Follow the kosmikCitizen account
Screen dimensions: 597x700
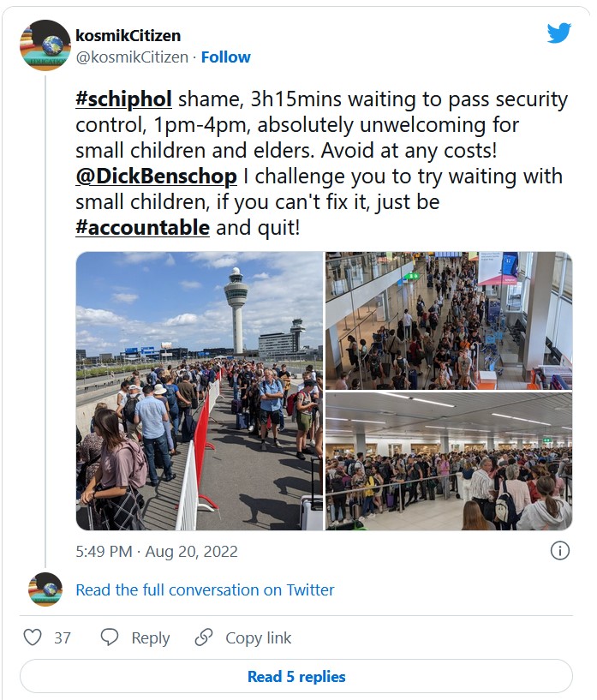[226, 57]
